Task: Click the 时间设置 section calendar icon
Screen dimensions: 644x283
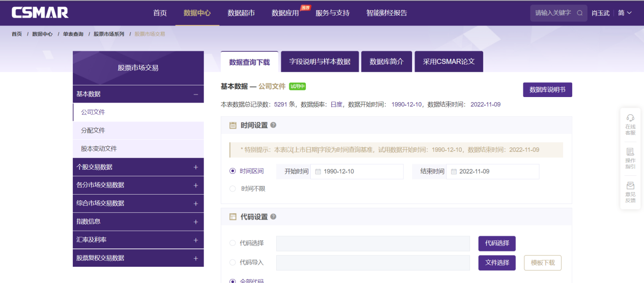Action: click(233, 125)
